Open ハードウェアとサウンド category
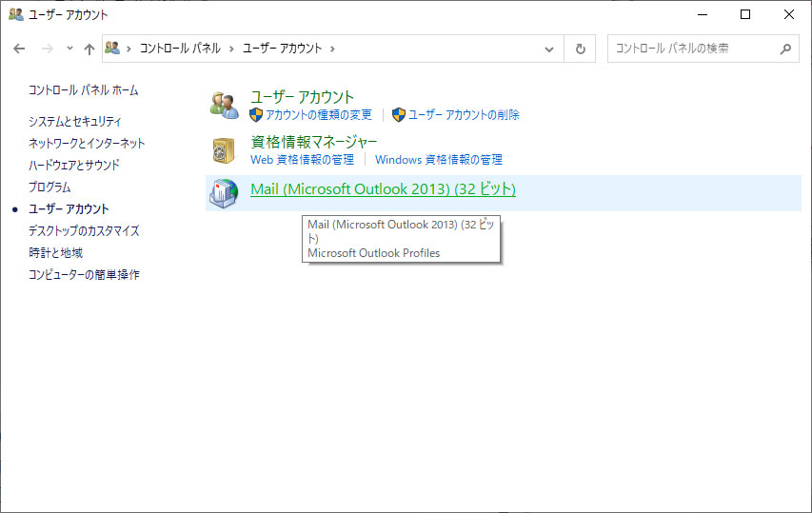This screenshot has height=513, width=812. [74, 165]
